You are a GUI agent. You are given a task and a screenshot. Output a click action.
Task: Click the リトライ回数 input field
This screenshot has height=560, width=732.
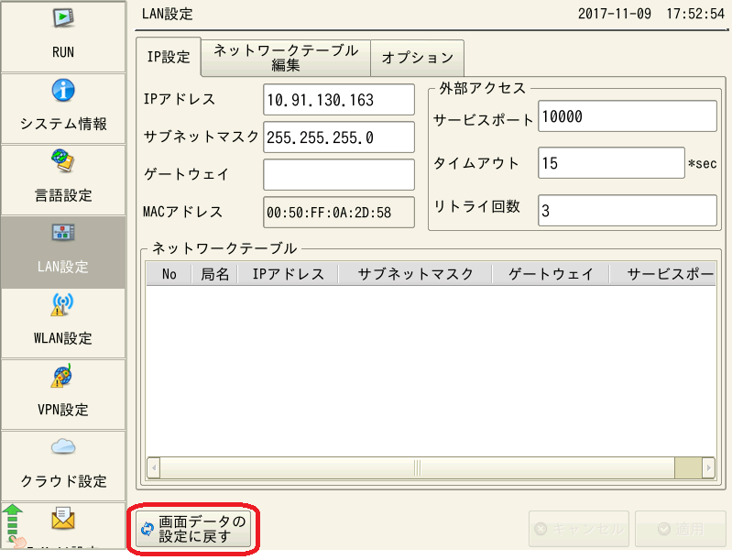click(626, 209)
